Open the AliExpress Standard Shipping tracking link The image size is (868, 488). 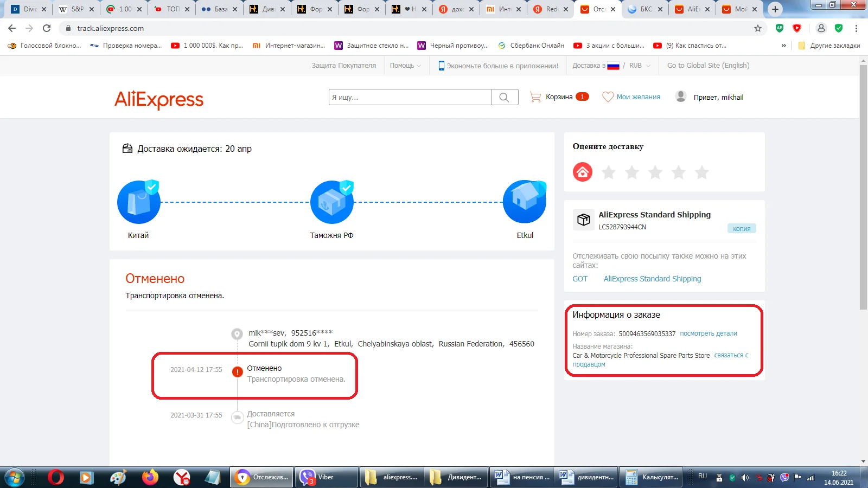(652, 279)
